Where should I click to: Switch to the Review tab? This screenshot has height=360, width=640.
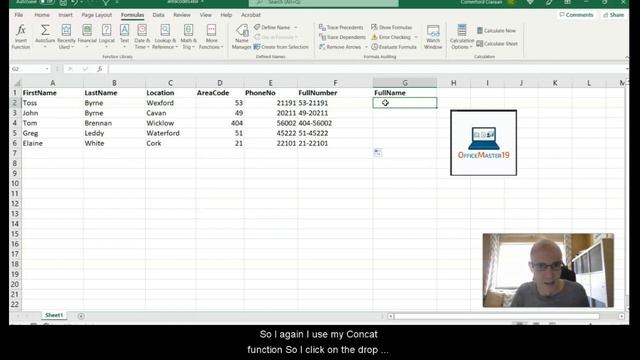(x=182, y=15)
